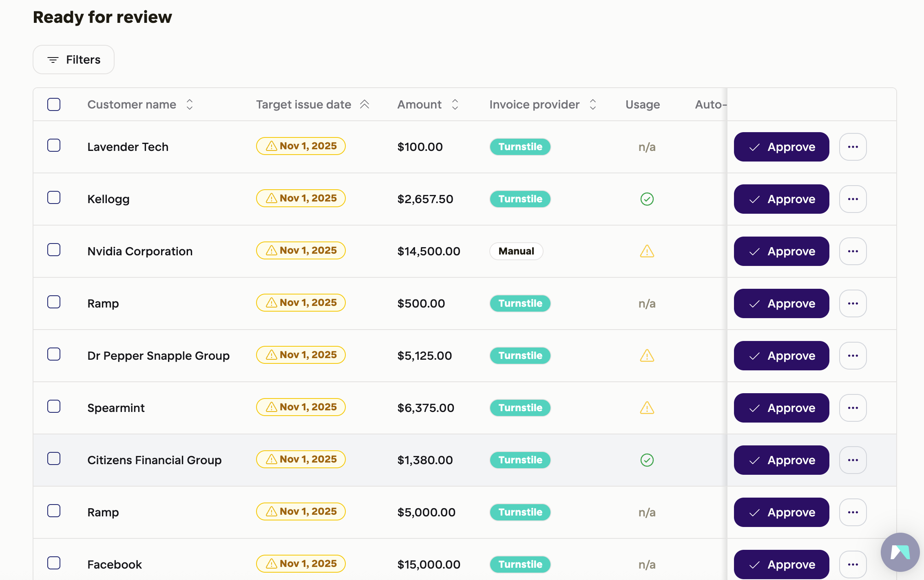Click green usage checkmark for Kellogg

click(x=647, y=199)
